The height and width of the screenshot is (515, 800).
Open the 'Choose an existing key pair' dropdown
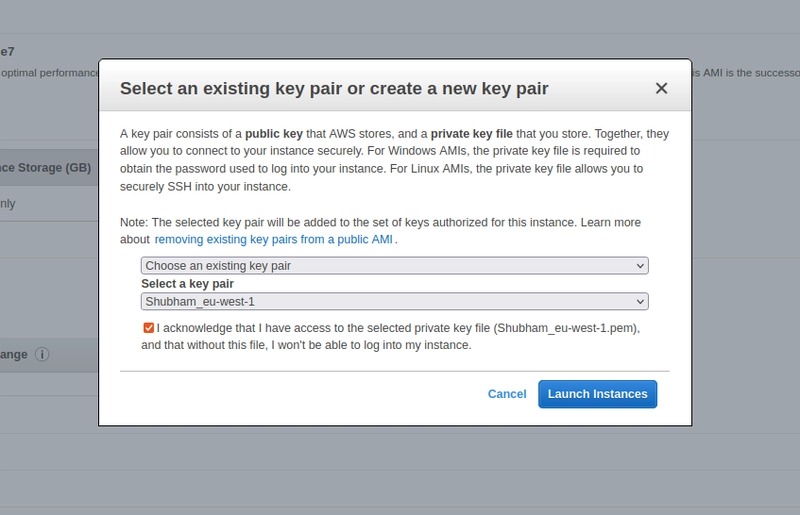click(394, 266)
